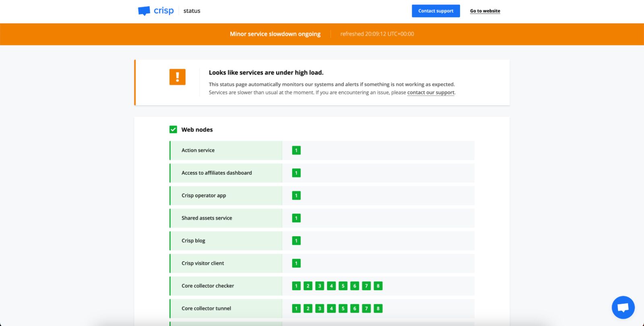Click the Crisp logo in header
Screen dimensions: 644x326
click(156, 11)
